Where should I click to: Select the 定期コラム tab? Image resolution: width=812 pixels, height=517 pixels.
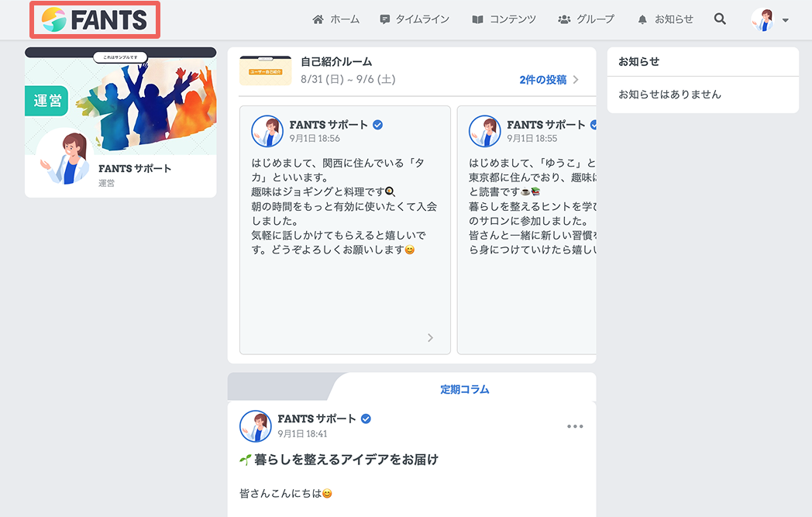pos(465,389)
